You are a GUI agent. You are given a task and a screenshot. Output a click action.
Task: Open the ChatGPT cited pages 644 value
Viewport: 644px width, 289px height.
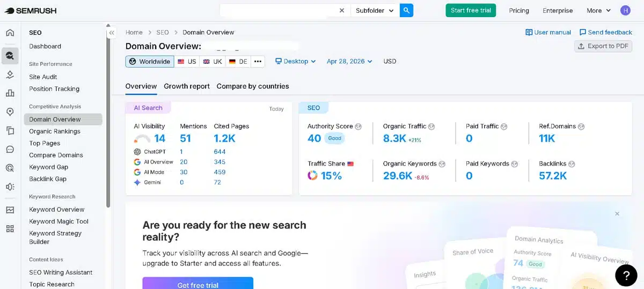pyautogui.click(x=219, y=152)
